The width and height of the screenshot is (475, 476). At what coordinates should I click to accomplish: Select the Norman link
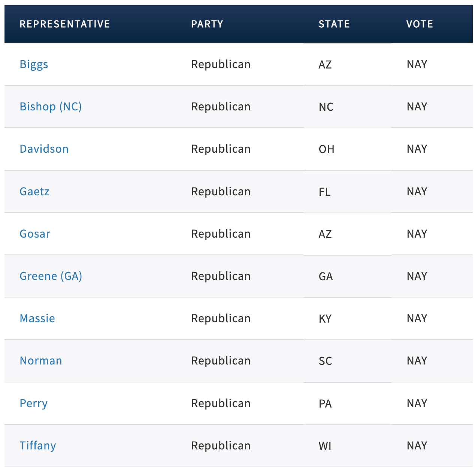pos(41,361)
